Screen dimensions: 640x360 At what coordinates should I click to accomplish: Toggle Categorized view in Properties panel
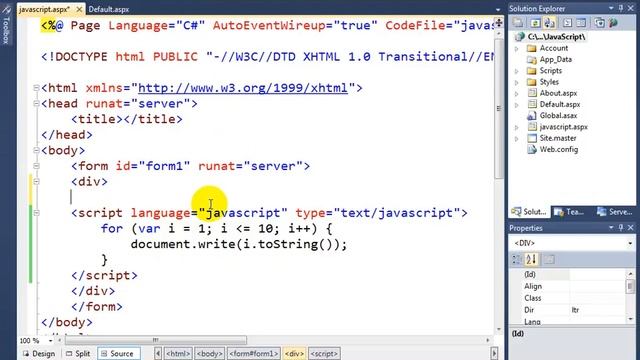516,259
